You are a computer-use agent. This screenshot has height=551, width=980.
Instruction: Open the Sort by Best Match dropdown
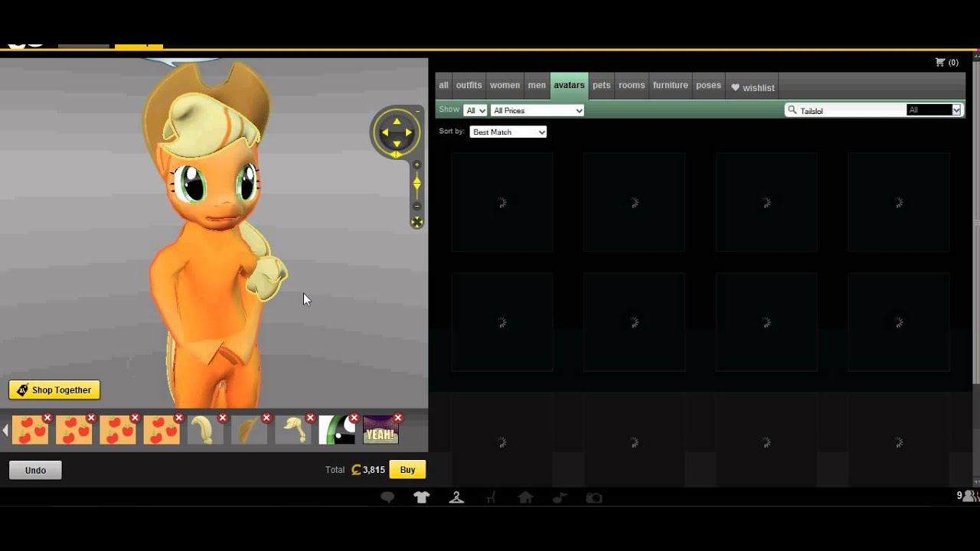(508, 132)
